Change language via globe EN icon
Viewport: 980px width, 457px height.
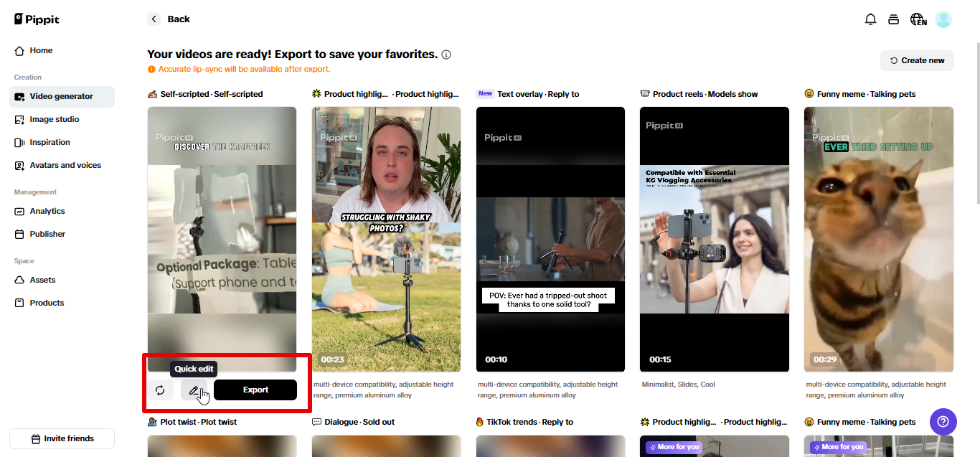pyautogui.click(x=918, y=19)
